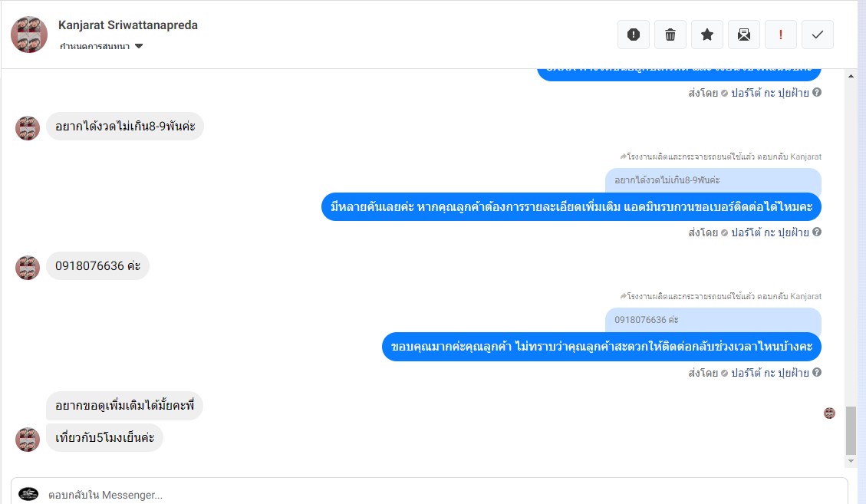
Task: Click the page avatar beside the reply box
Action: (28, 494)
